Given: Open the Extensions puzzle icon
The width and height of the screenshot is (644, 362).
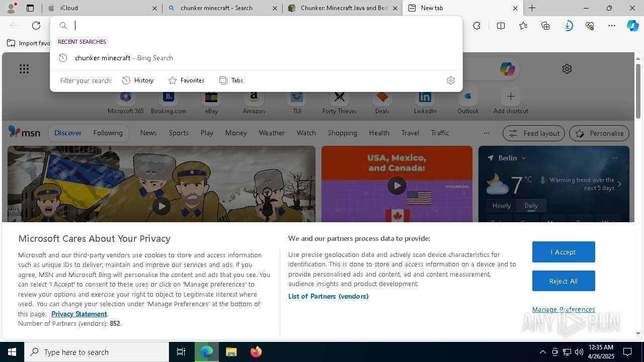Looking at the screenshot, I should 476,26.
